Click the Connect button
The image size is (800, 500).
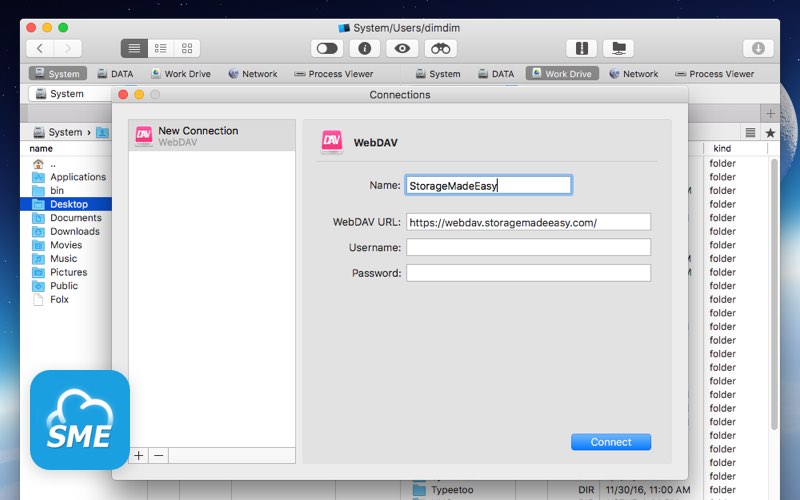(x=611, y=442)
